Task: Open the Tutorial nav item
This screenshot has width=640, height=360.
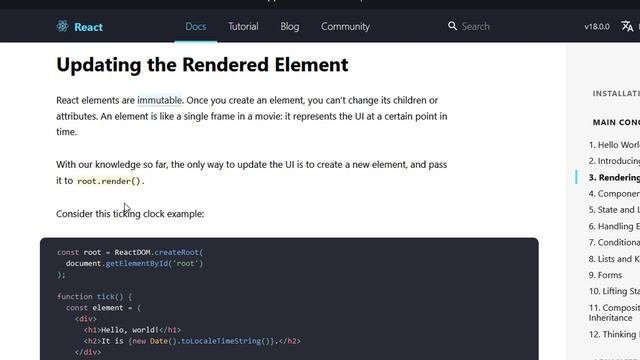Action: point(243,27)
